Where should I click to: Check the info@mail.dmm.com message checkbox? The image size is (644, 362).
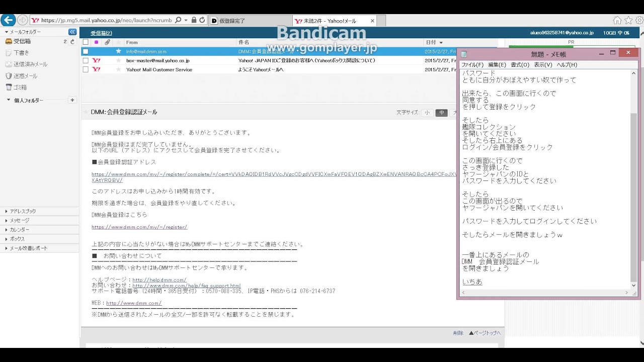point(86,51)
